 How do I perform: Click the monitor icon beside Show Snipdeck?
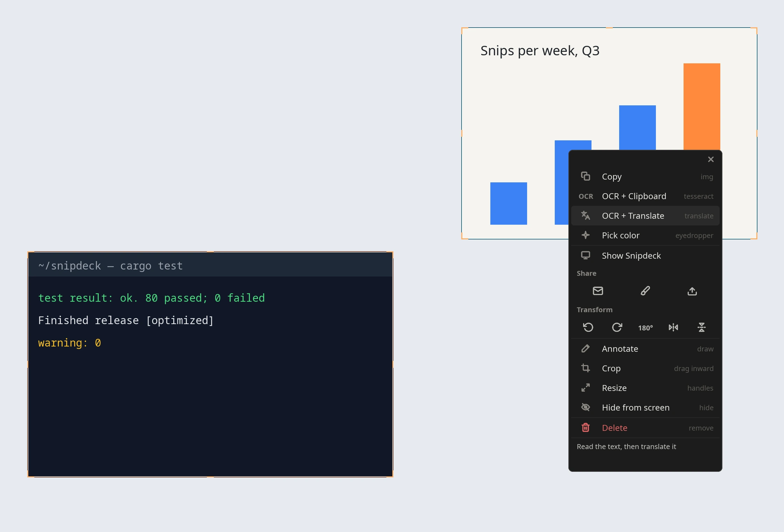(586, 255)
